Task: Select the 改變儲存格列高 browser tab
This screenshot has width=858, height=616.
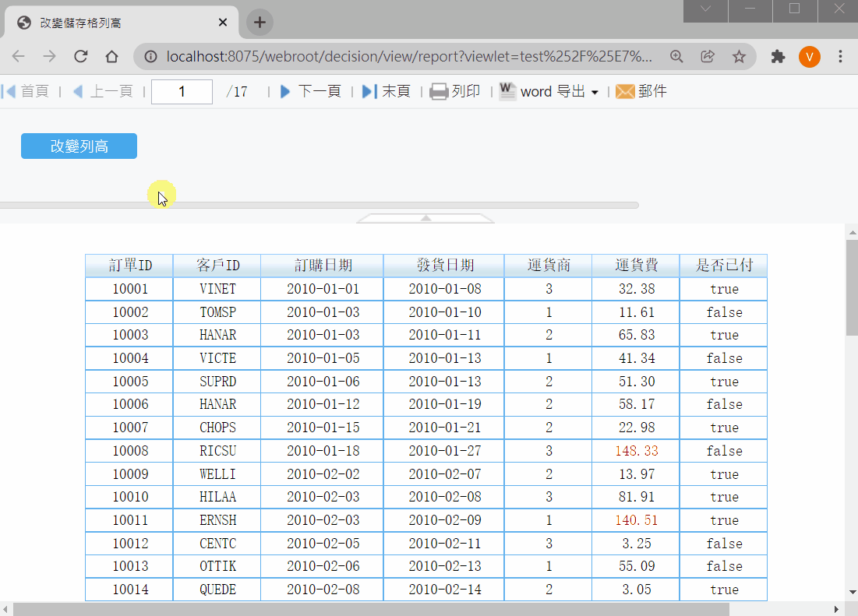Action: [117, 23]
